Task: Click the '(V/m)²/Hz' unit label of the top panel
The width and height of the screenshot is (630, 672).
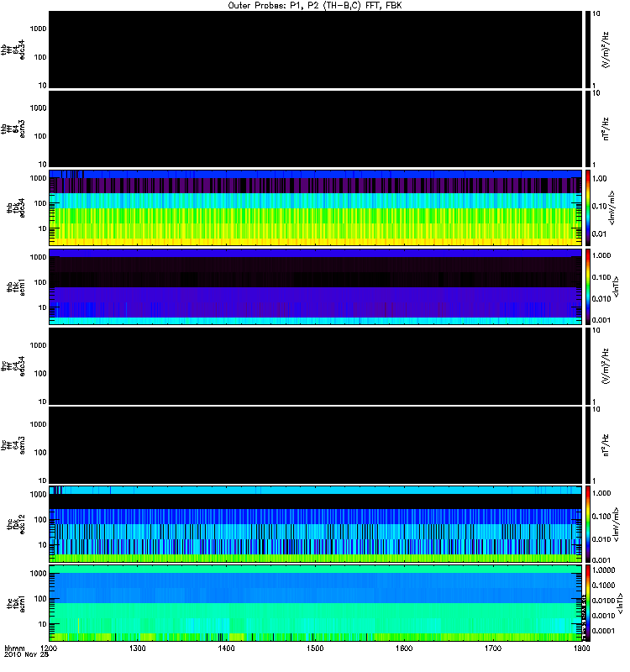Action: point(606,50)
